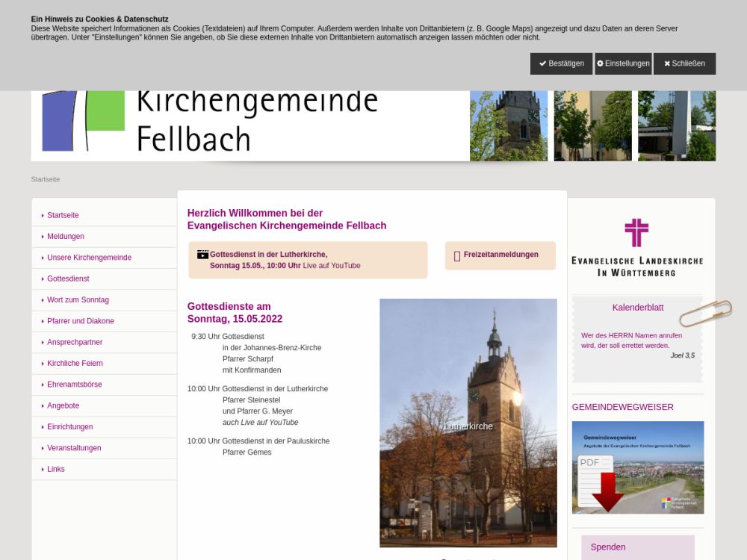Dismiss cookie notice with Schließen

pos(684,63)
